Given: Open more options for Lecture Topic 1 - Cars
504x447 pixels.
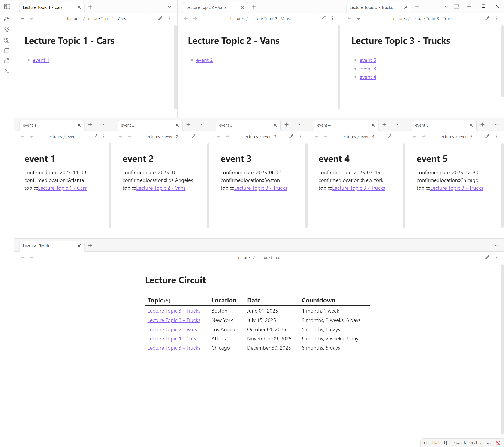Looking at the screenshot, I should point(169,18).
